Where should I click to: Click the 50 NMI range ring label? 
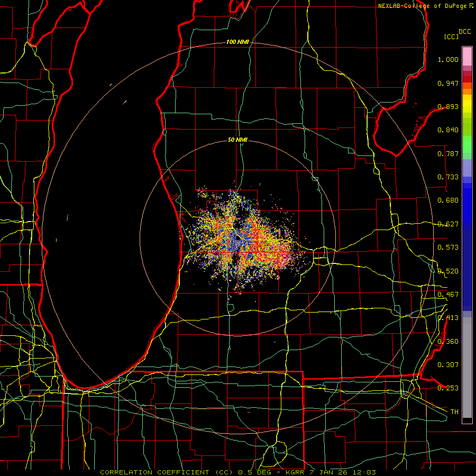tap(237, 140)
